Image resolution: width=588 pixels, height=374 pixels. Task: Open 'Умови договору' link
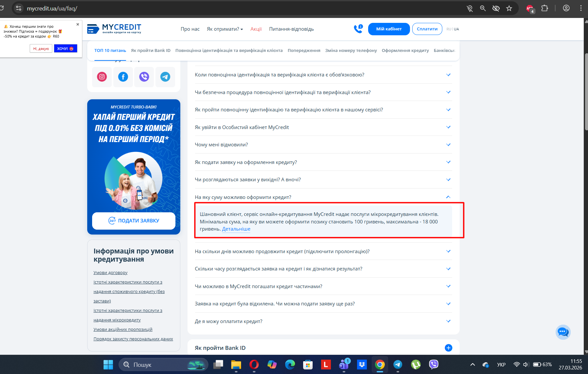110,273
